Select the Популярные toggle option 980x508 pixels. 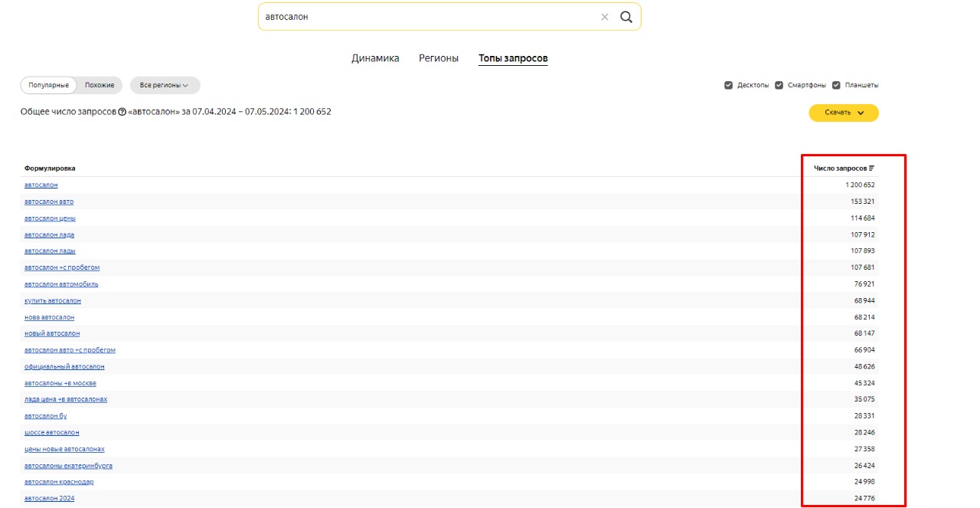tap(49, 85)
